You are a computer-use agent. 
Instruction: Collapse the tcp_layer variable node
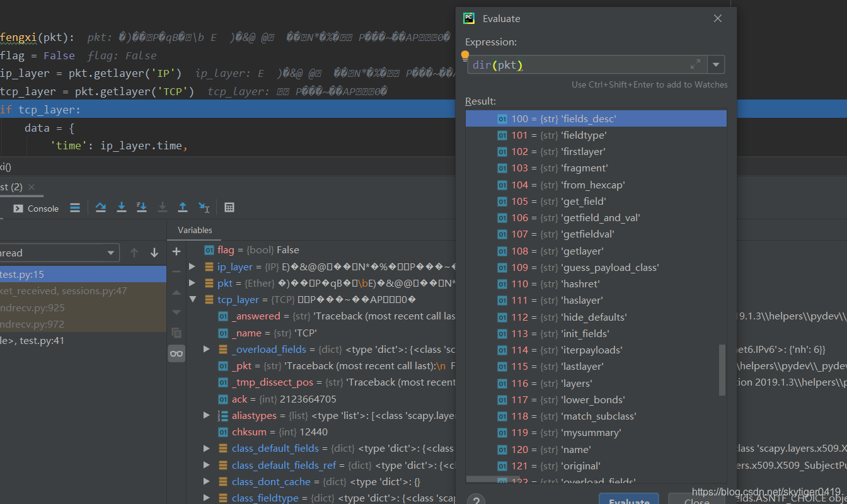pos(192,299)
